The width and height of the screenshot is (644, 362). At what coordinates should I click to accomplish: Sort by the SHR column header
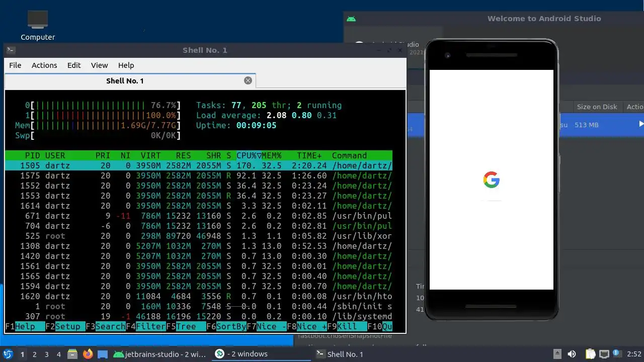pos(214,155)
